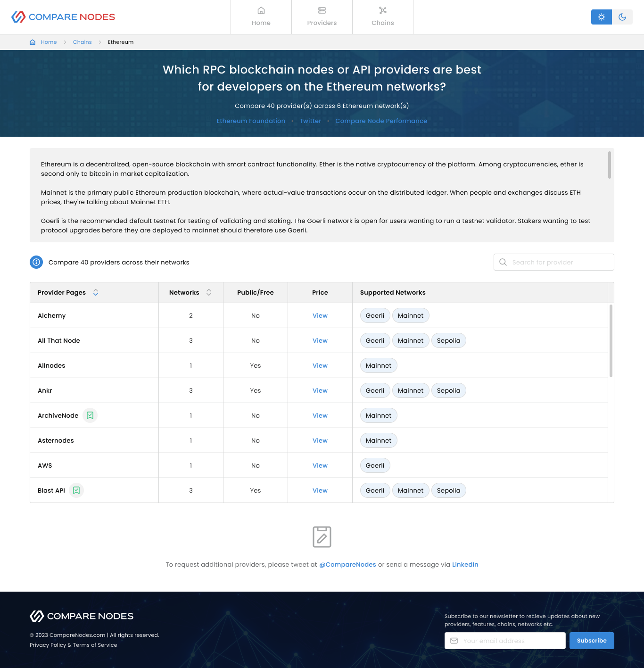Select Goerli tag in Alchemy row
The image size is (644, 668).
[375, 315]
